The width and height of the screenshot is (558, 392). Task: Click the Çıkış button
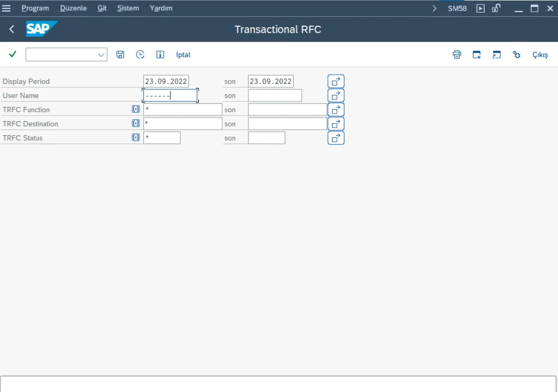click(x=540, y=55)
